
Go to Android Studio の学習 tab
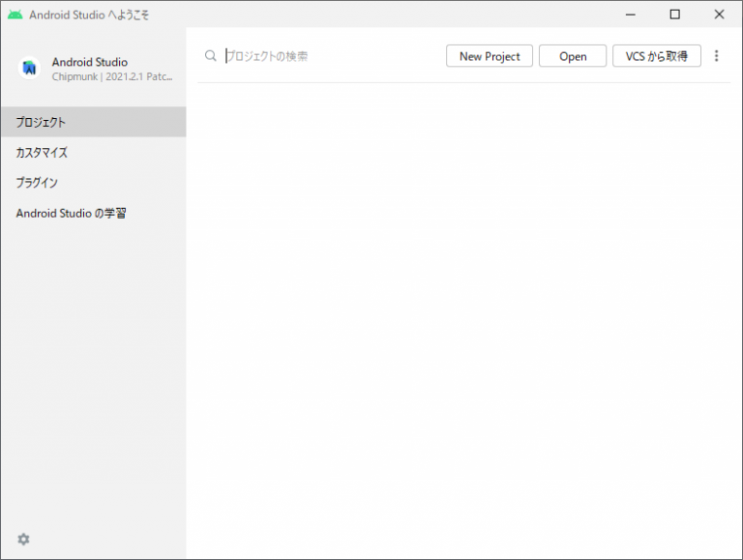tap(93, 213)
